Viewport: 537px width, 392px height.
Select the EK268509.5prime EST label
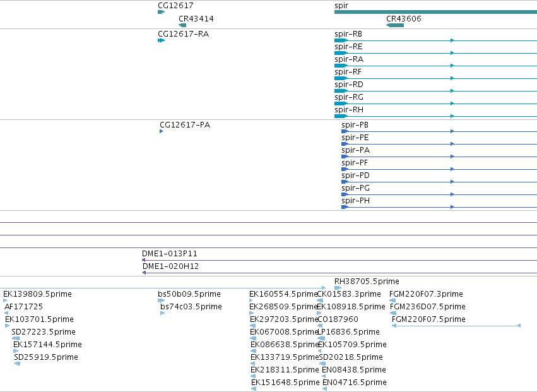[x=283, y=307]
